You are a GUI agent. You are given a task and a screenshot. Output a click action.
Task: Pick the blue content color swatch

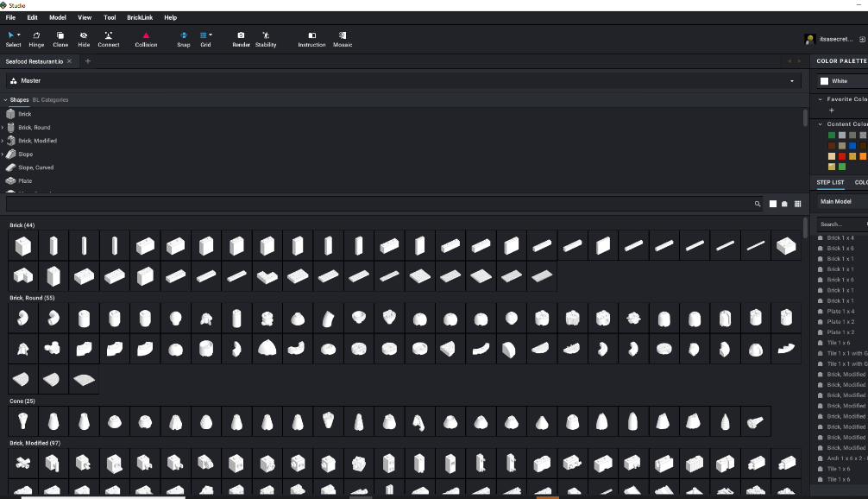click(x=852, y=146)
